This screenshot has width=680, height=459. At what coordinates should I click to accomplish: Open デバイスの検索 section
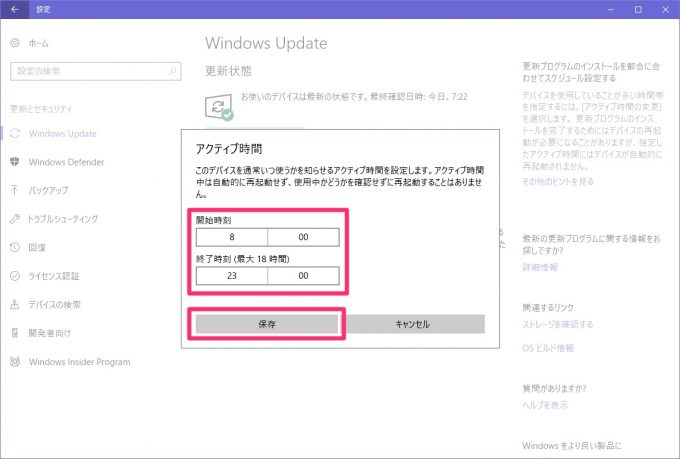tap(54, 305)
